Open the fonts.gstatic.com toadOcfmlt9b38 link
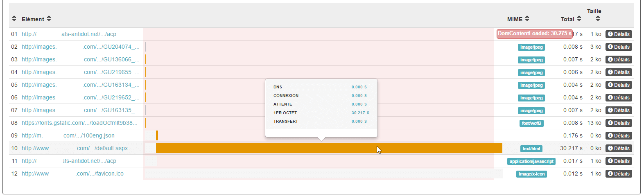 click(79, 123)
